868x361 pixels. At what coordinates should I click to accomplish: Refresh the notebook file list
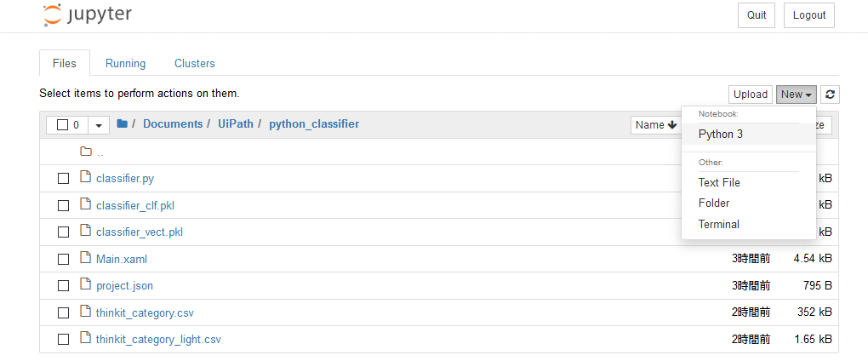pos(830,95)
